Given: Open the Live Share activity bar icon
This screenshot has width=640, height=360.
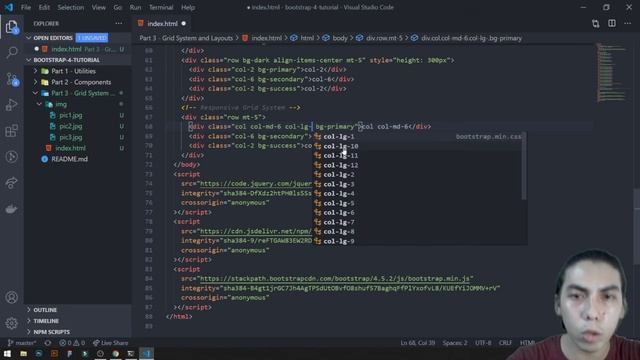Looking at the screenshot, I should [x=12, y=183].
